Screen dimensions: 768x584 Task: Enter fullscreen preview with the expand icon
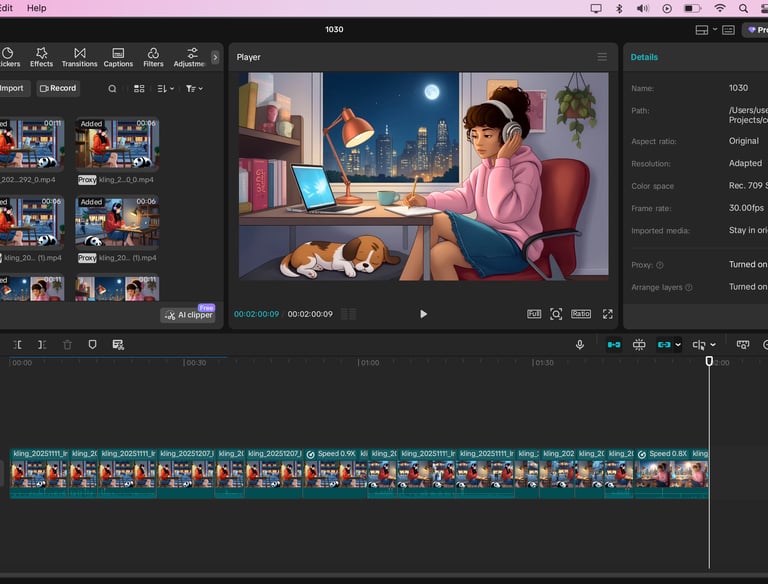coord(607,314)
